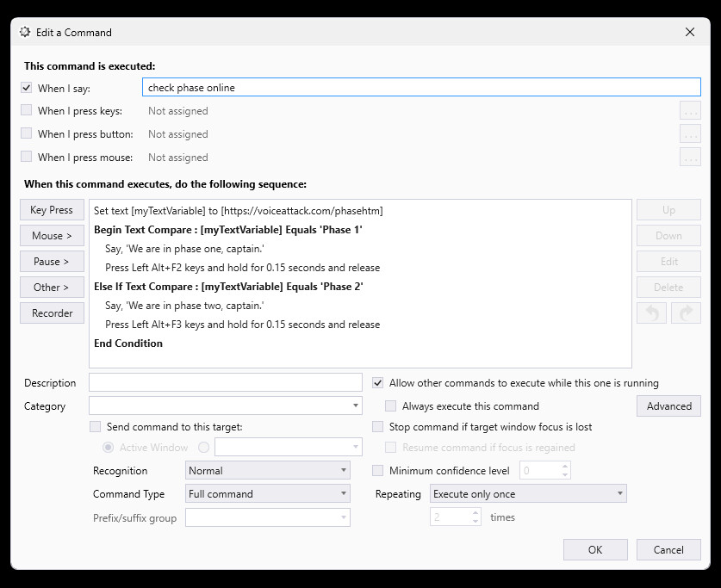Open the Recognition dropdown showing 'Normal'
721x588 pixels.
pyautogui.click(x=265, y=470)
